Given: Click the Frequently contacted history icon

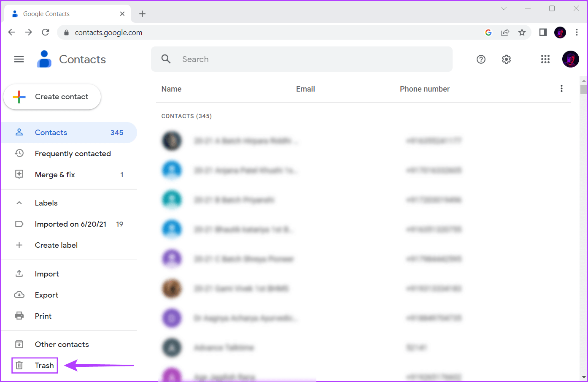Looking at the screenshot, I should [x=19, y=153].
